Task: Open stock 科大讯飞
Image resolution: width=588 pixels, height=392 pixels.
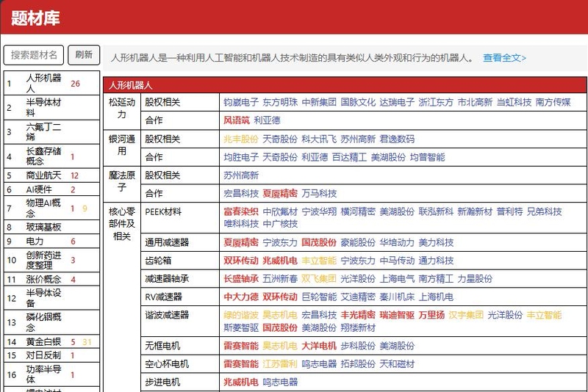Action: pyautogui.click(x=319, y=139)
